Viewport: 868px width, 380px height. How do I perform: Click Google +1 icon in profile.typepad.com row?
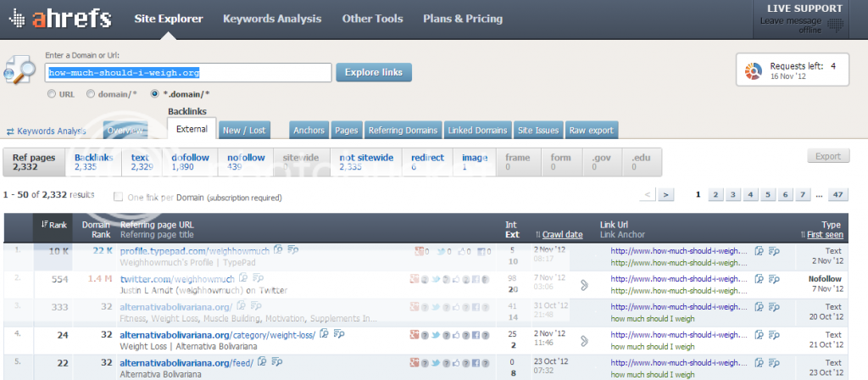tap(419, 251)
